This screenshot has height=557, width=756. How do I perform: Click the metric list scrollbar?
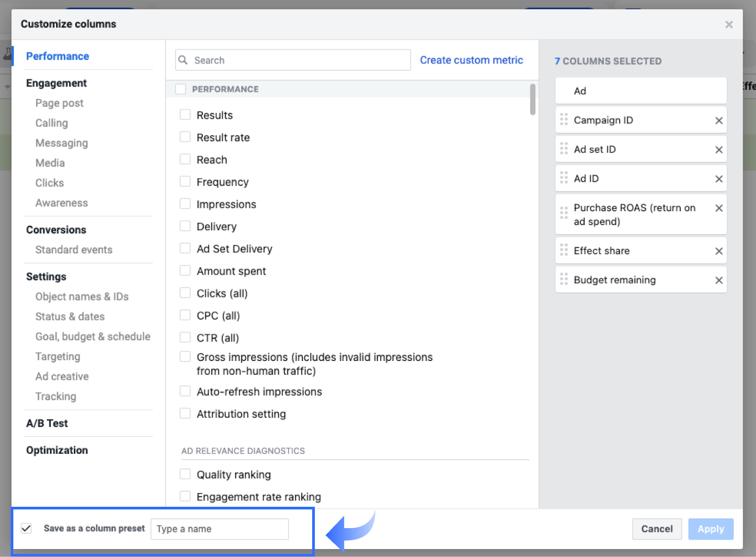coord(533,100)
